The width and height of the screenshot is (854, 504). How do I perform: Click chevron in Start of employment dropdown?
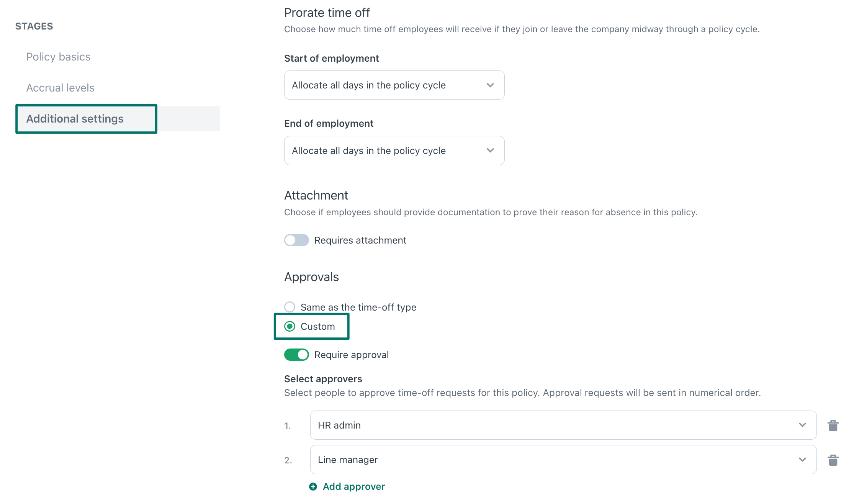(490, 85)
